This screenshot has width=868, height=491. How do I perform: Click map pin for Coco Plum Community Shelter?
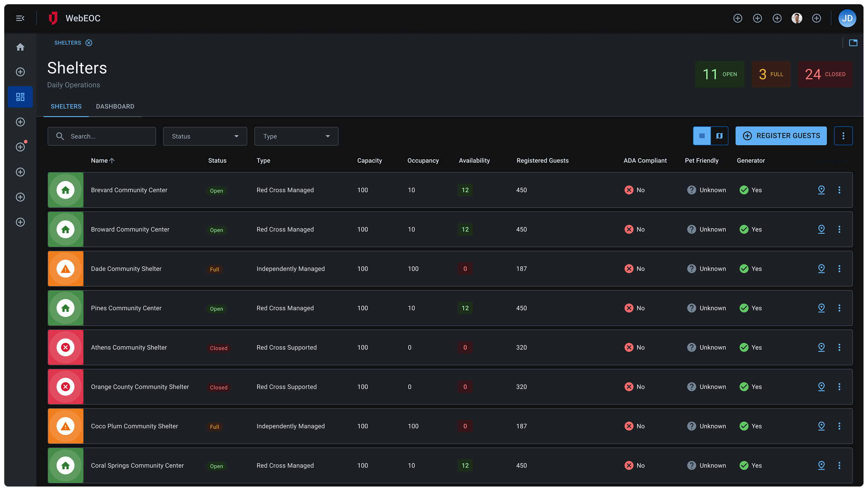coord(821,426)
